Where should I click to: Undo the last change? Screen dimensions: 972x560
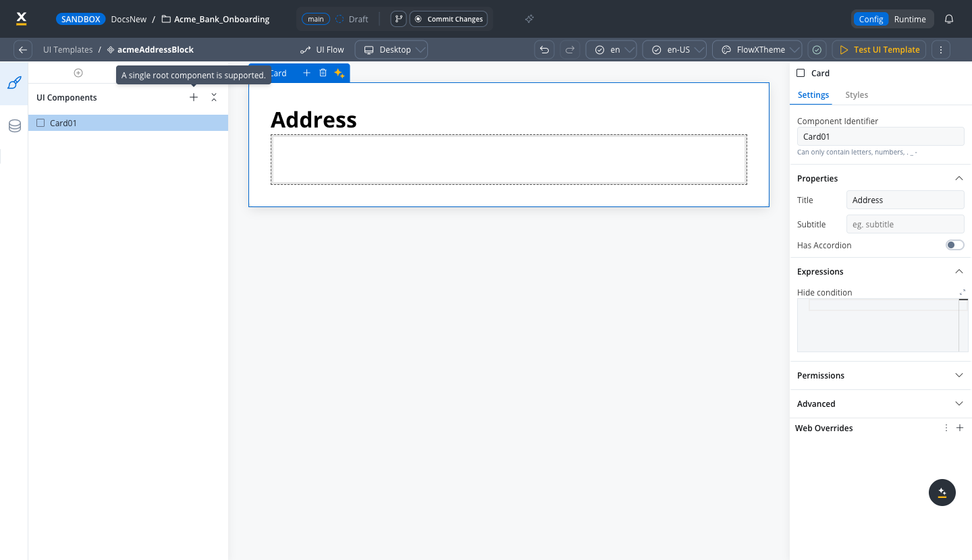[x=544, y=50]
